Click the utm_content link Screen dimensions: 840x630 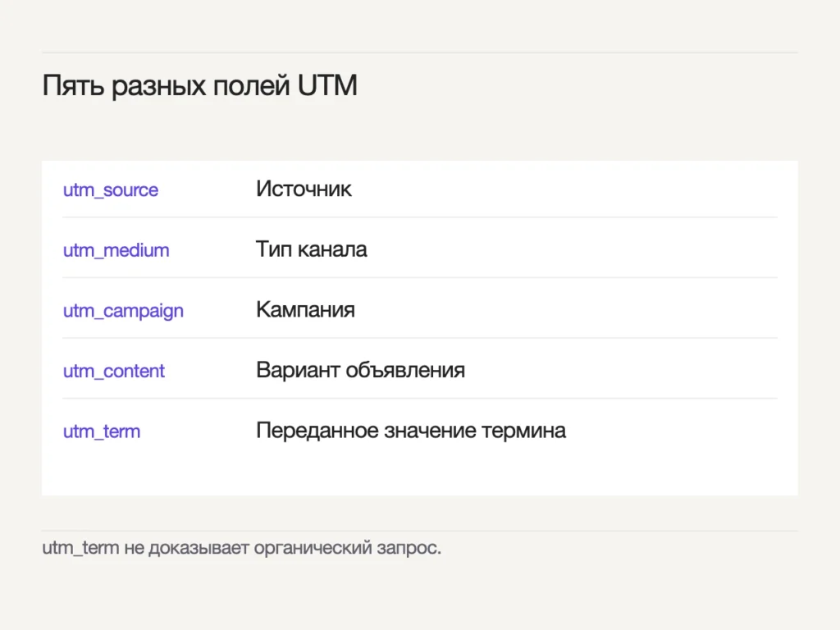coord(113,371)
